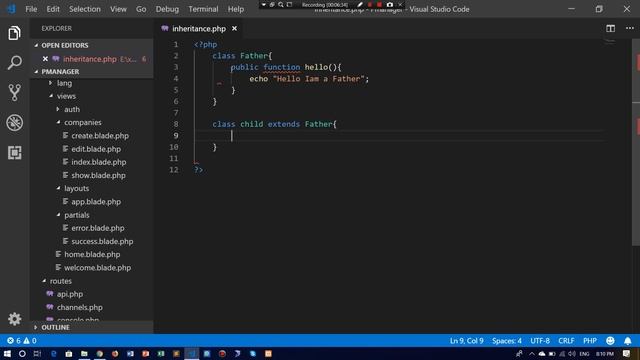This screenshot has width=640, height=360.
Task: Close the inheritance.php editor tab
Action: (x=234, y=29)
